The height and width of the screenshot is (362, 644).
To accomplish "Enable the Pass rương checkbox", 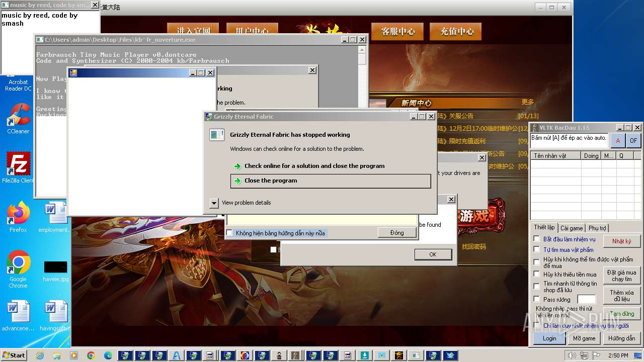I will 536,299.
